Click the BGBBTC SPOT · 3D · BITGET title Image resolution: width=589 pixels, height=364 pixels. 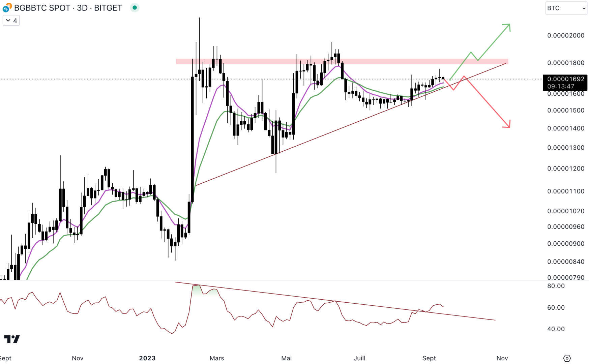68,8
